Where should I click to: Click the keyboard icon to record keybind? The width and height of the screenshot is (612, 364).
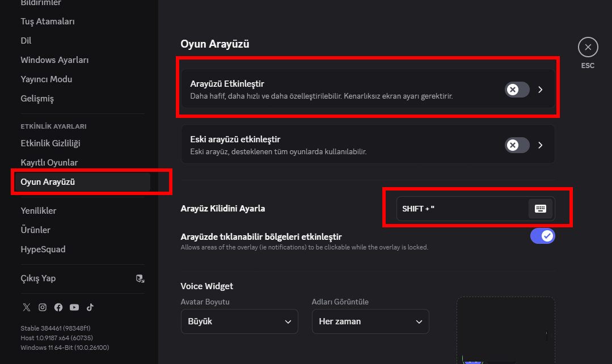coord(540,209)
